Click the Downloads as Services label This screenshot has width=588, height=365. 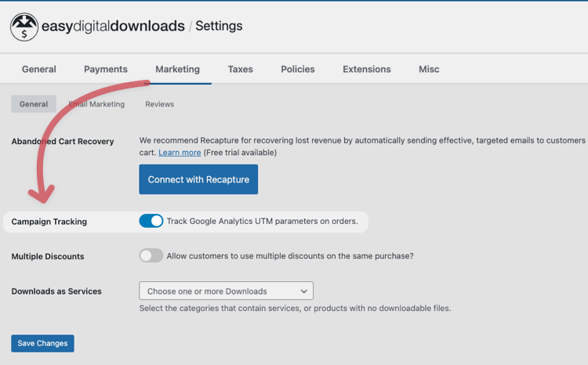56,291
